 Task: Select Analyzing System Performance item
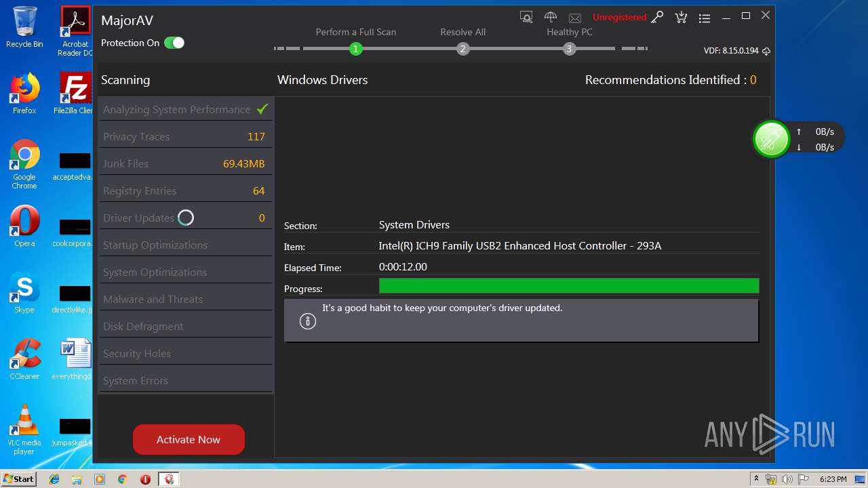[x=186, y=109]
